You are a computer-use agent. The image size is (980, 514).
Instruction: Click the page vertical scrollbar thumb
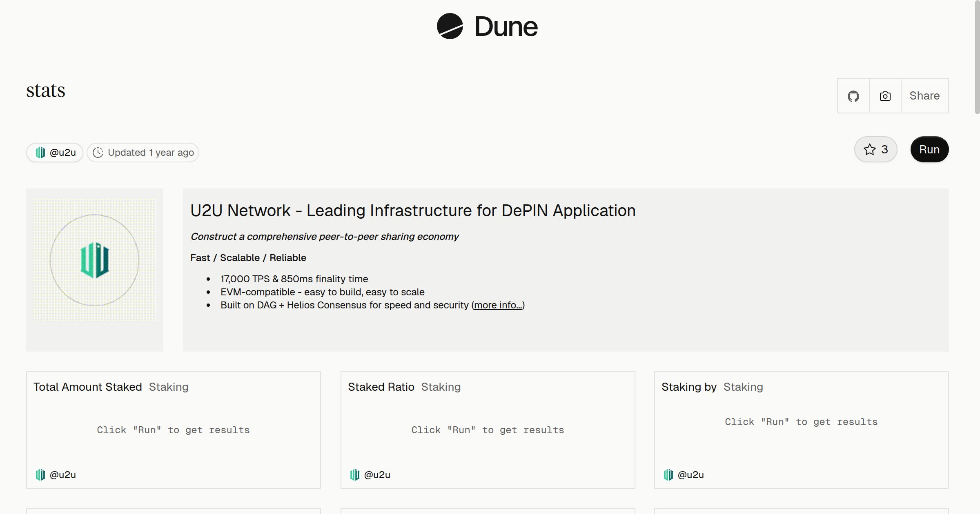pyautogui.click(x=977, y=57)
